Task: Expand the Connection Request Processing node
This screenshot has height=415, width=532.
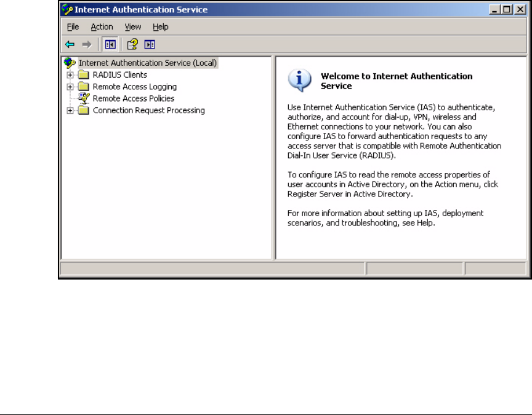Action: [x=70, y=111]
